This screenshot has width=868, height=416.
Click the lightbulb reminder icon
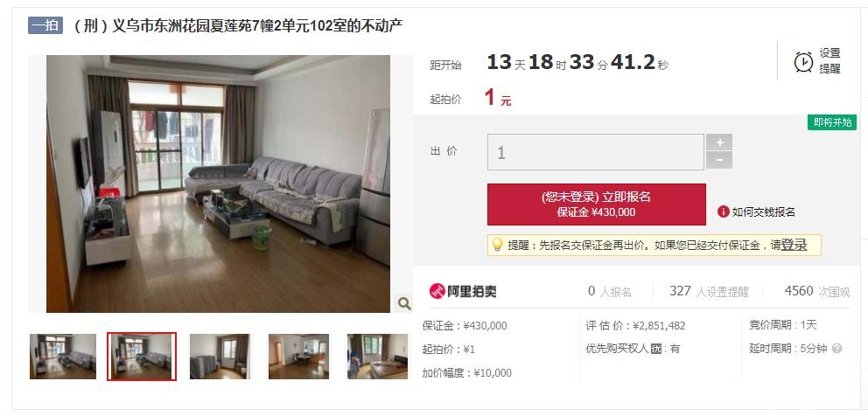pyautogui.click(x=496, y=245)
